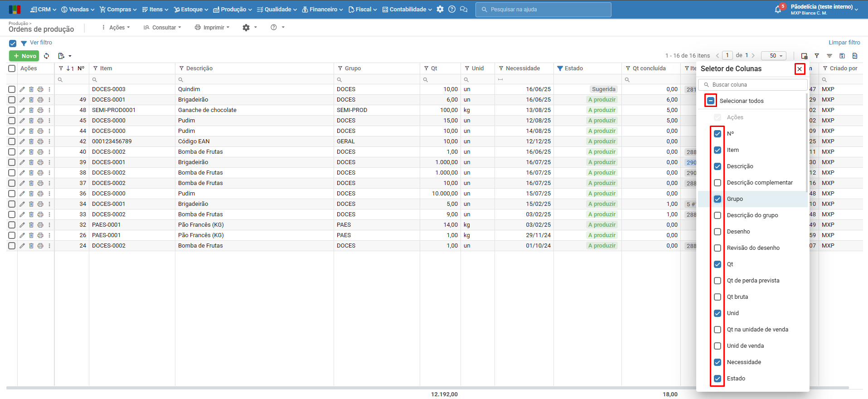The image size is (868, 399).
Task: Uncheck the Grupo column checkbox
Action: point(718,199)
